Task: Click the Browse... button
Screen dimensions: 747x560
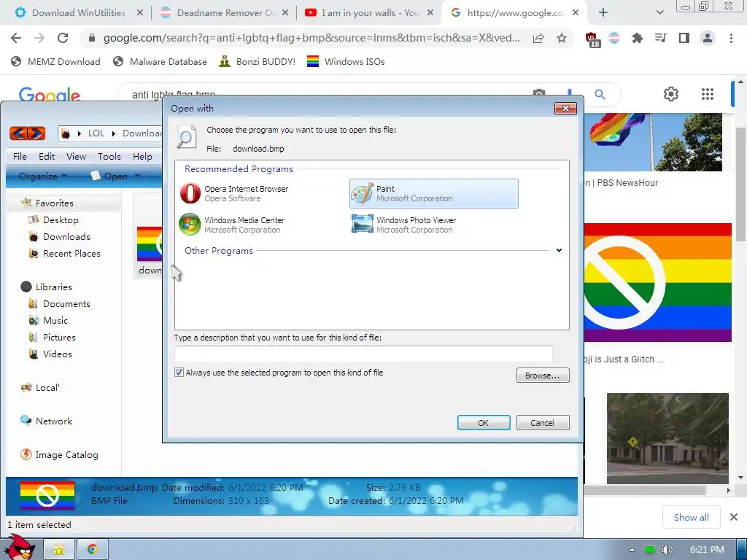Action: click(543, 376)
